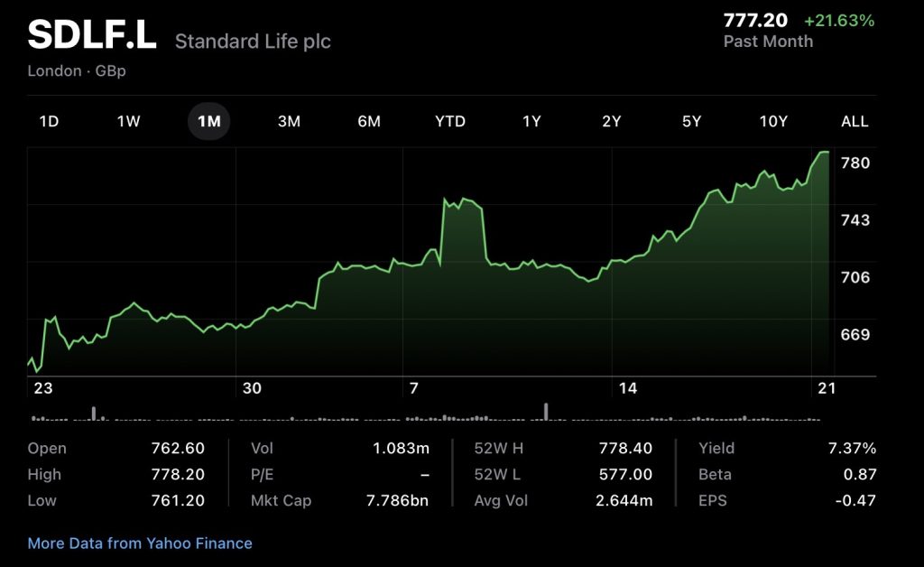Select the 2Y time range
The image size is (924, 567).
pos(612,121)
